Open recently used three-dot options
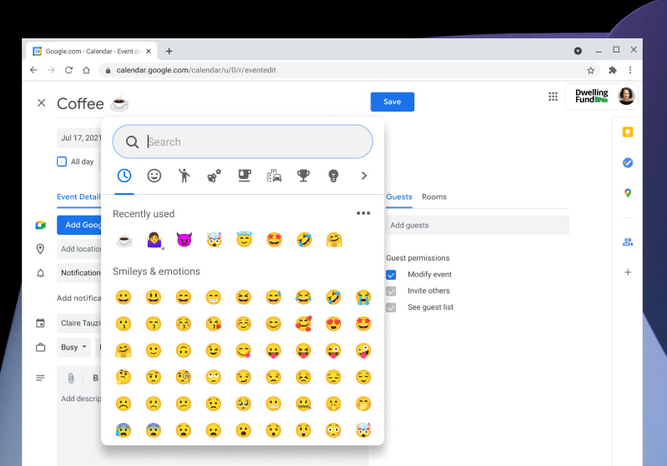This screenshot has width=667, height=466. (x=363, y=213)
